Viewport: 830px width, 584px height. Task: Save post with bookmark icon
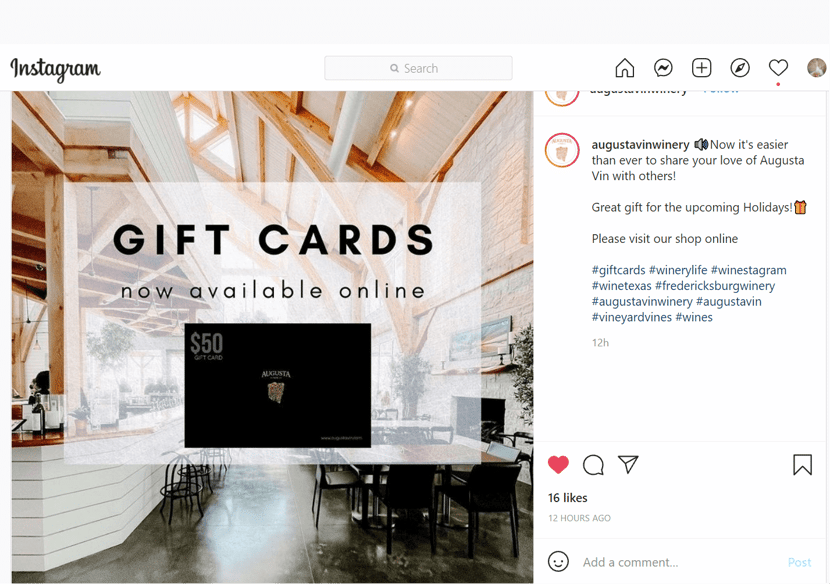[x=802, y=464]
